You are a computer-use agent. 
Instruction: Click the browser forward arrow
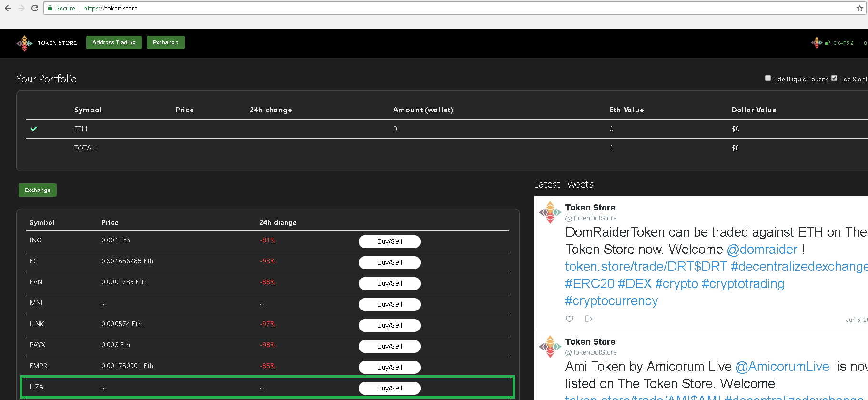(21, 8)
